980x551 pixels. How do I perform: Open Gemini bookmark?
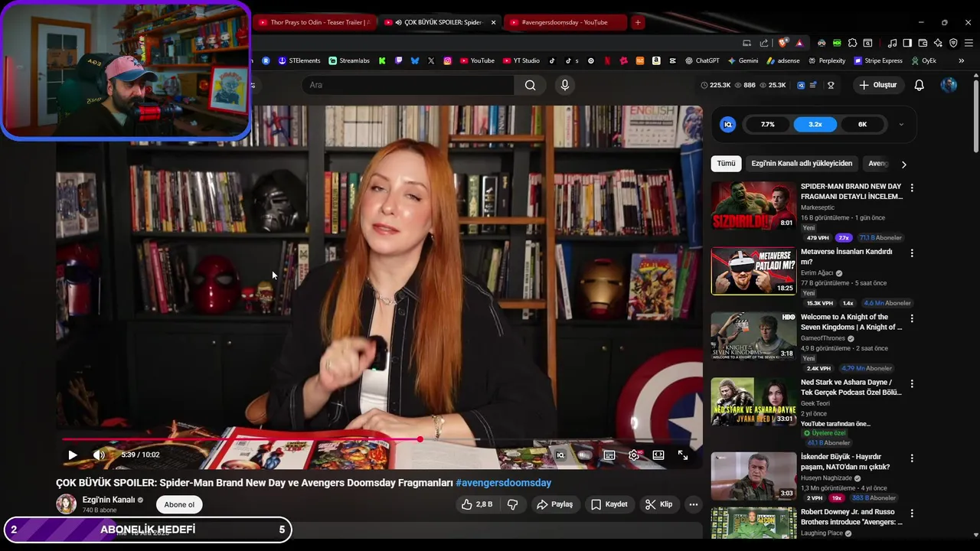[x=743, y=60]
